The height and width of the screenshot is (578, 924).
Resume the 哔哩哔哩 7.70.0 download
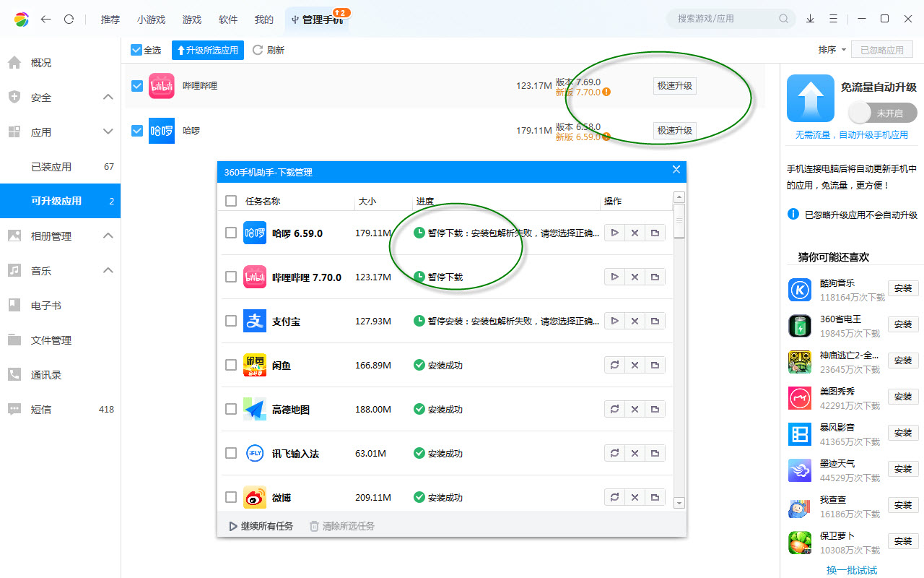pyautogui.click(x=614, y=277)
